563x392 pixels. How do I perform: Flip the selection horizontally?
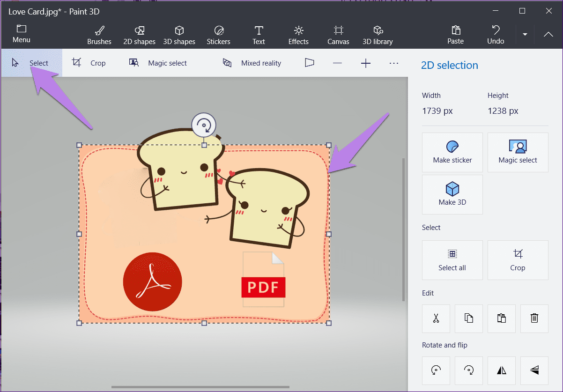502,370
